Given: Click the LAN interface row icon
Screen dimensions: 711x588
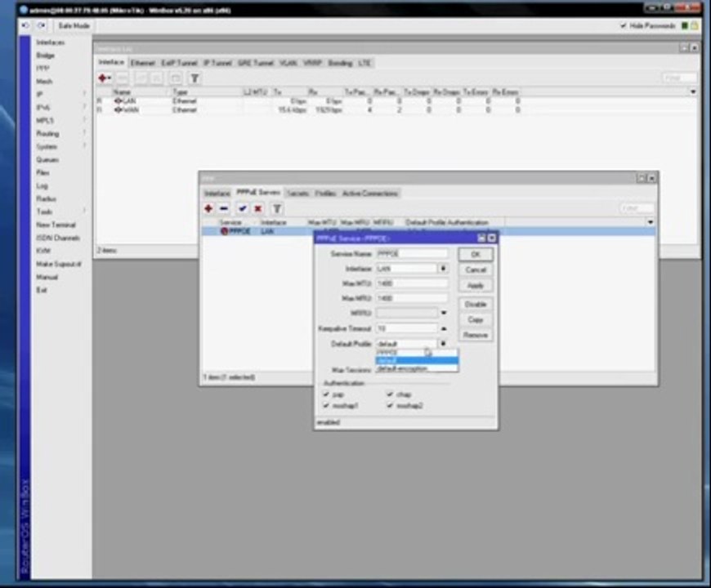Looking at the screenshot, I should point(118,100).
